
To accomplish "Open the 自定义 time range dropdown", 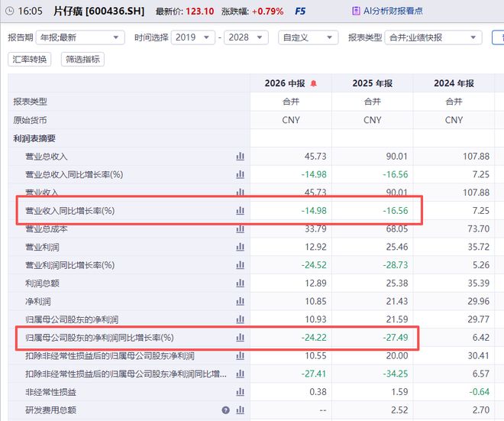I will click(309, 37).
